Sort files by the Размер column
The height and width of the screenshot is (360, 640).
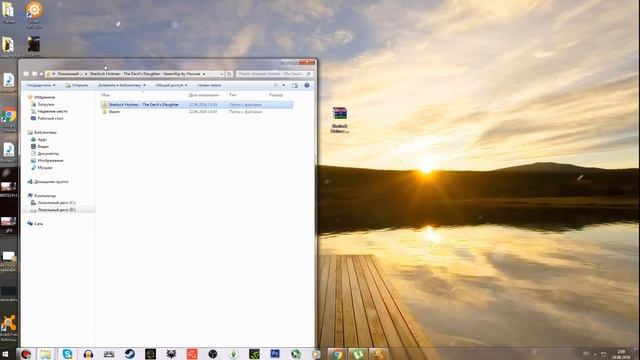(276, 95)
